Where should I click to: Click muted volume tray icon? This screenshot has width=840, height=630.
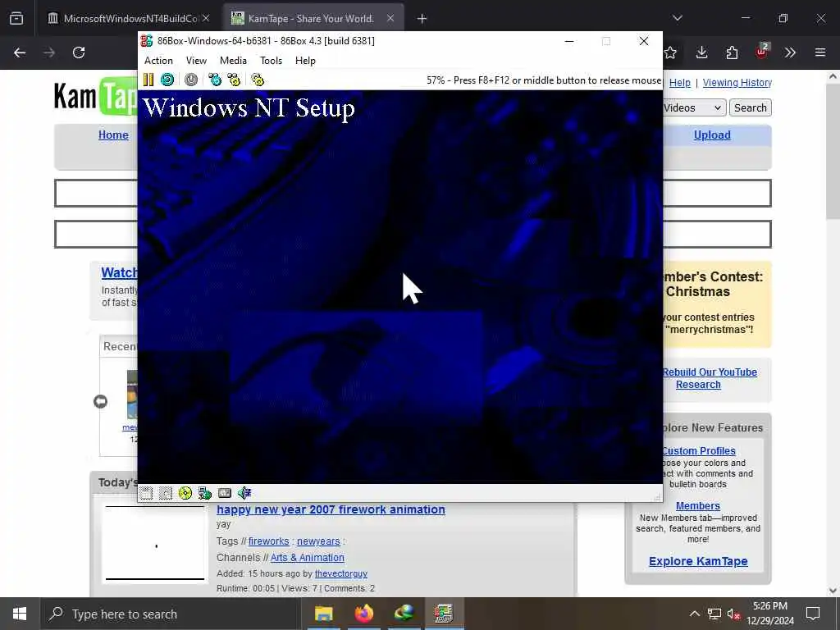733,614
